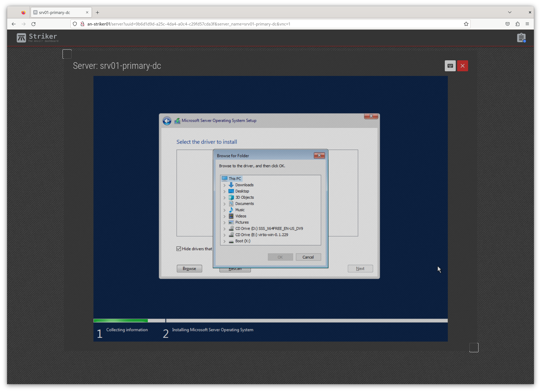Click Cancel in Browse for Folder
Image resolution: width=541 pixels, height=392 pixels.
coord(308,257)
